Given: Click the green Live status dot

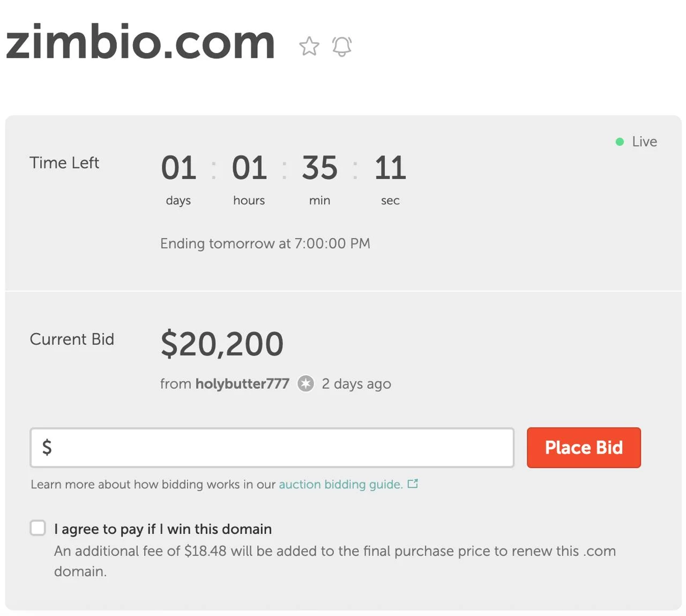Looking at the screenshot, I should point(620,142).
